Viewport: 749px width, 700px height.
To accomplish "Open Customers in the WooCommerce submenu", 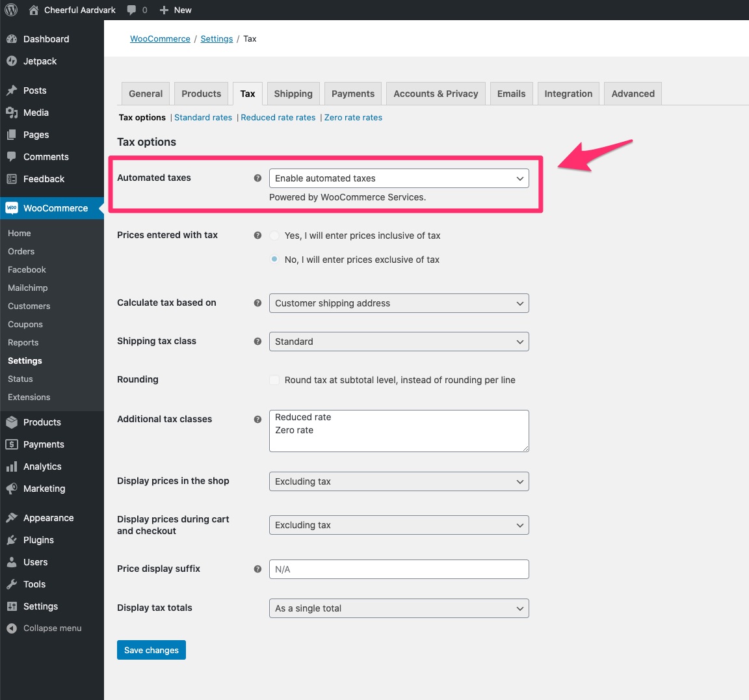I will point(29,306).
